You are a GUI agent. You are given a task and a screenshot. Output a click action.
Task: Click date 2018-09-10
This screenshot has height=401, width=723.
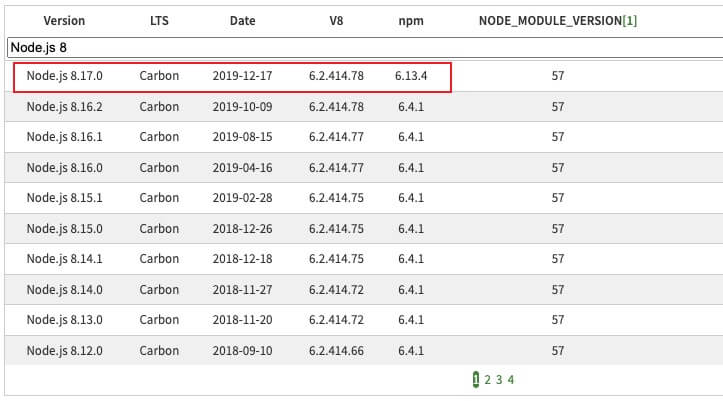[243, 351]
